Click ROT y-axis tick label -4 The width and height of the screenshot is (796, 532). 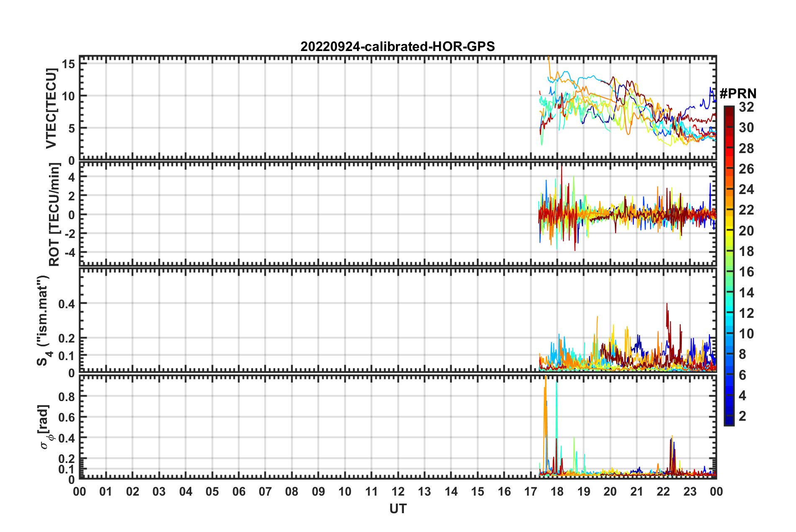click(69, 253)
